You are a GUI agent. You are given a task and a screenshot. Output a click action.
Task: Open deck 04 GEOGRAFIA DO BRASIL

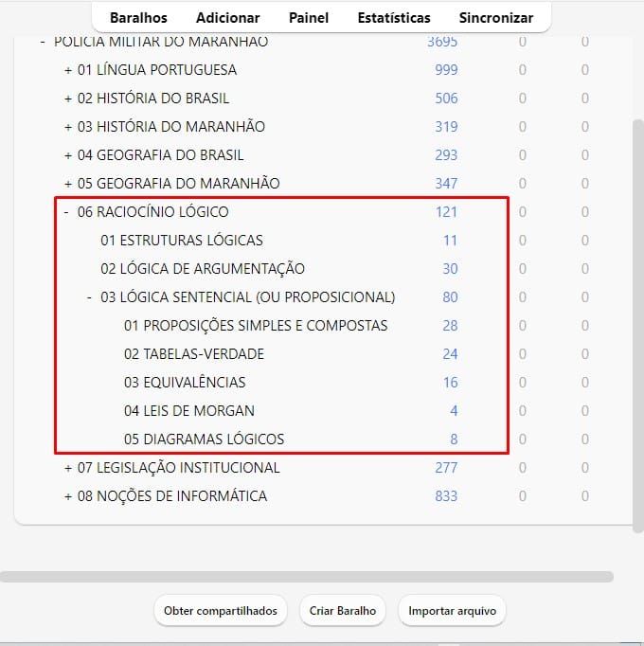pos(160,155)
